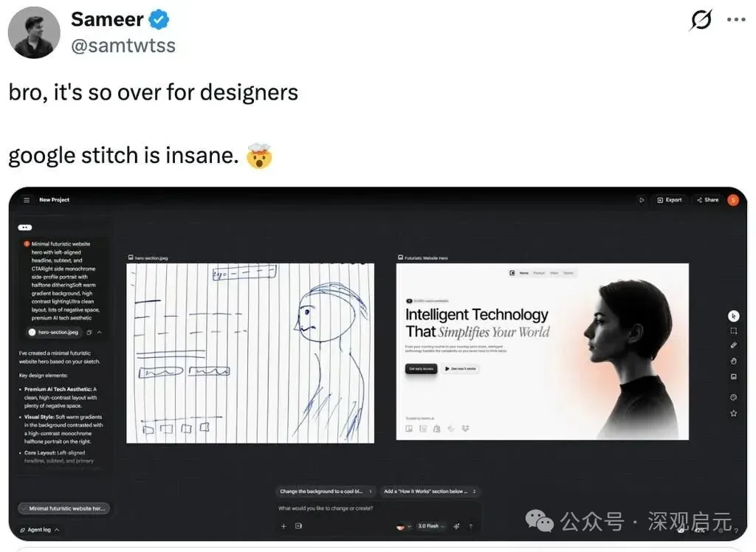Click the sparkle enhance prompt icon
Viewport: 756px width, 552px height.
pyautogui.click(x=457, y=526)
